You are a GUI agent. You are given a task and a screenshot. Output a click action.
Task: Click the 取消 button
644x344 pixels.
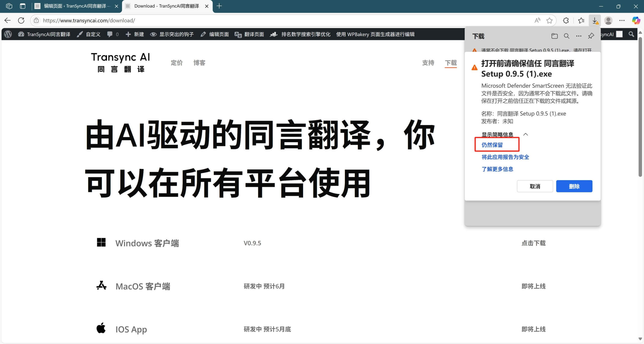(535, 186)
